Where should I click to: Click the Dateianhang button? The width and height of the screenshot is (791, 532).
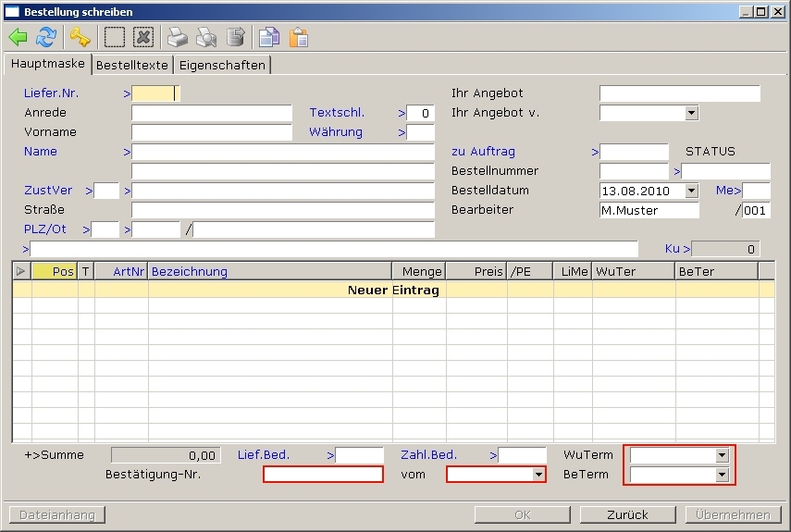point(57,514)
